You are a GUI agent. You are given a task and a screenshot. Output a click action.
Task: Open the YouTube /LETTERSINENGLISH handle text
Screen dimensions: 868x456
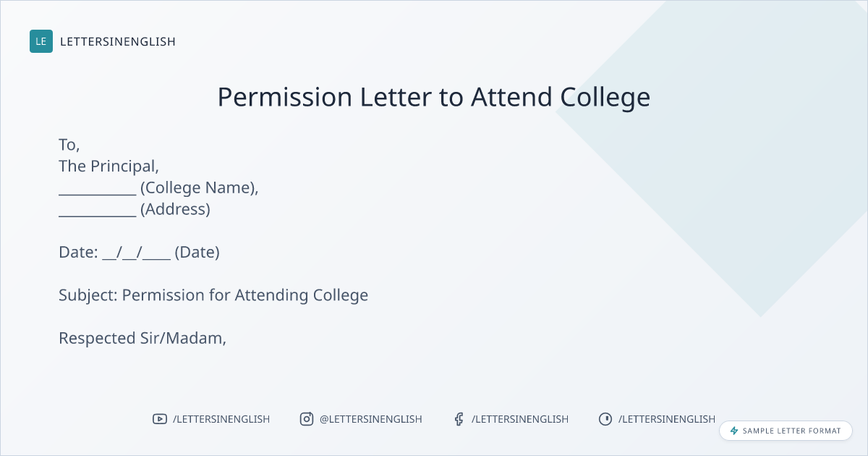(221, 419)
